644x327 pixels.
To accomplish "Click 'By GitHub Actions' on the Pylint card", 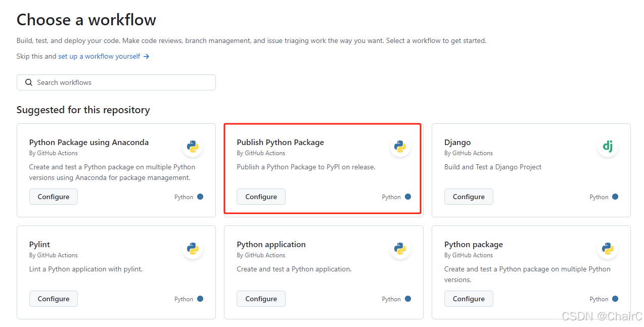I will click(x=54, y=255).
